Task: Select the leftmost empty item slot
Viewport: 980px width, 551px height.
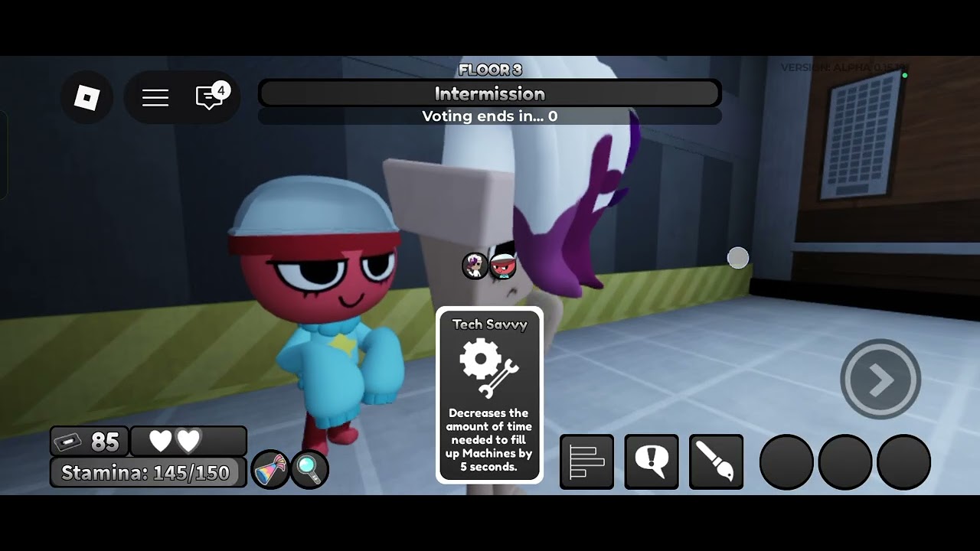Action: [x=786, y=462]
